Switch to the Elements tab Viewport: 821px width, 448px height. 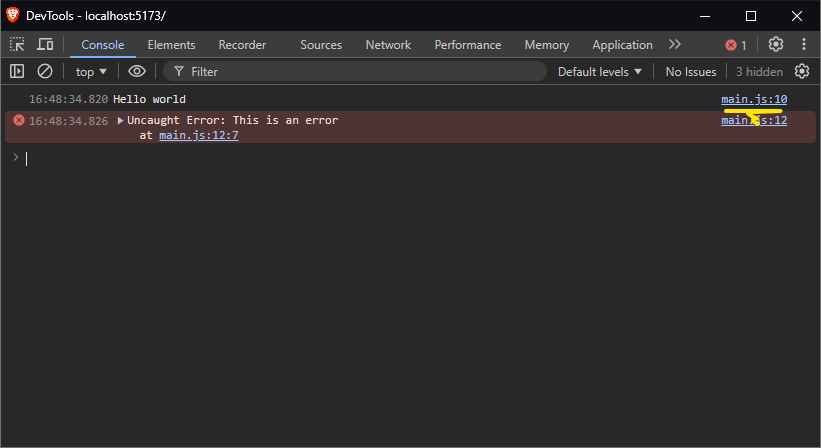click(x=171, y=45)
